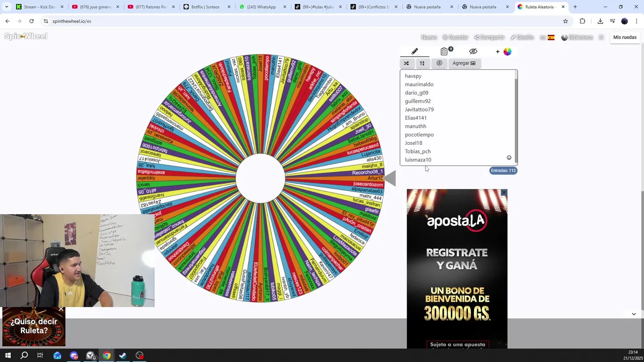
Task: Change language via the es flag selector
Action: tap(547, 37)
